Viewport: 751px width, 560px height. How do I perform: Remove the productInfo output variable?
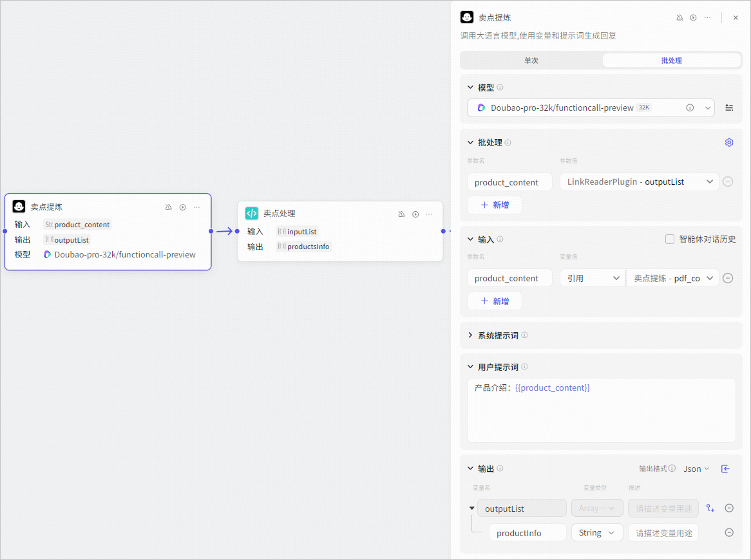pyautogui.click(x=729, y=532)
